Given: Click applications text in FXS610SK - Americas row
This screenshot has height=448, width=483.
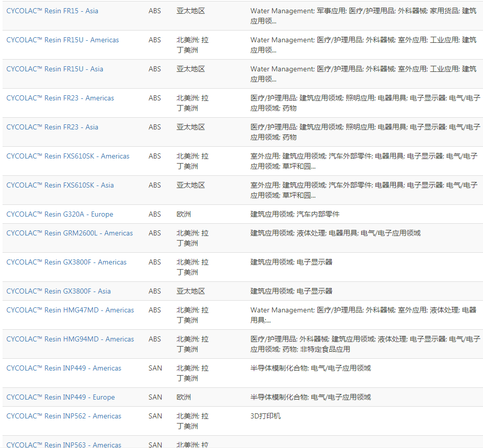Looking at the screenshot, I should click(364, 161).
